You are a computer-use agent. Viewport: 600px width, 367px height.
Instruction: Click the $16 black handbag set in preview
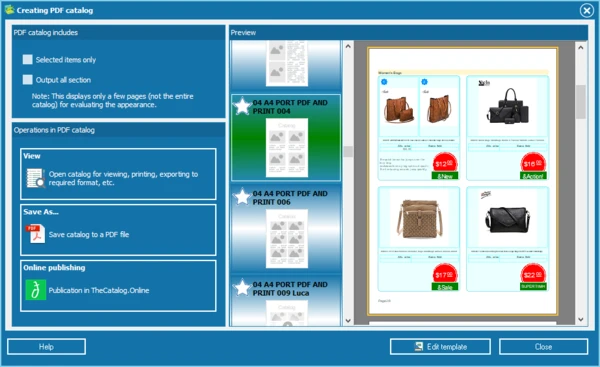pyautogui.click(x=507, y=128)
